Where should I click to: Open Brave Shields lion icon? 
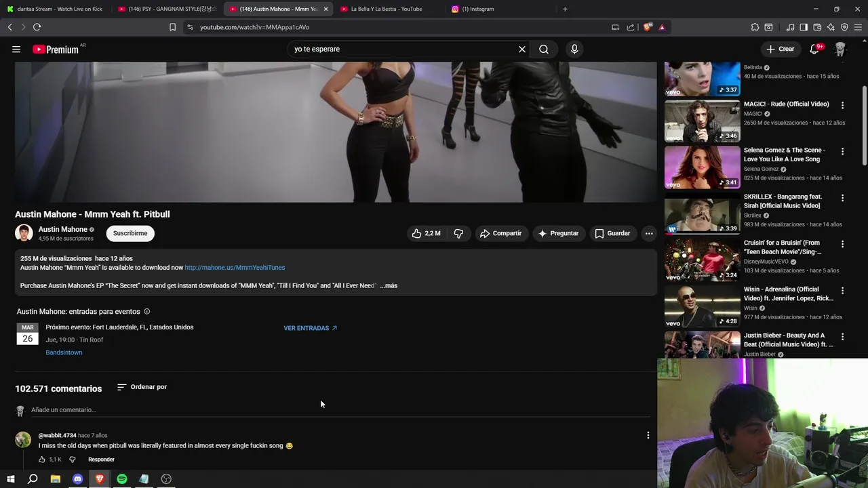pos(648,27)
